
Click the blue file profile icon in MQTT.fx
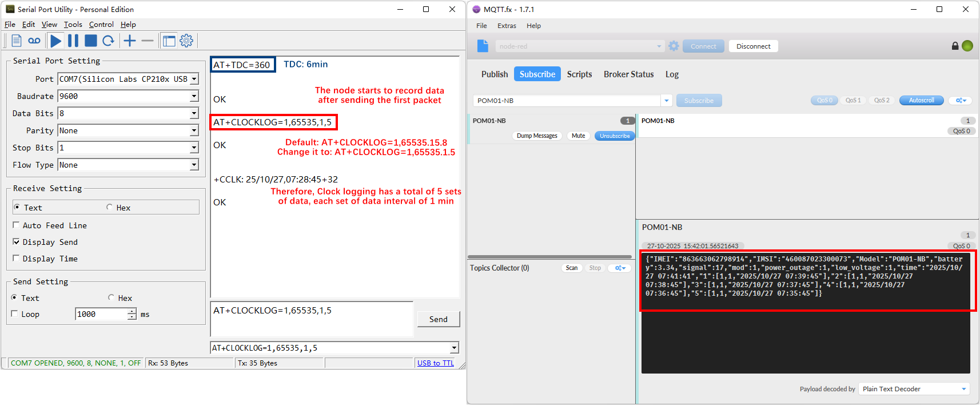483,46
